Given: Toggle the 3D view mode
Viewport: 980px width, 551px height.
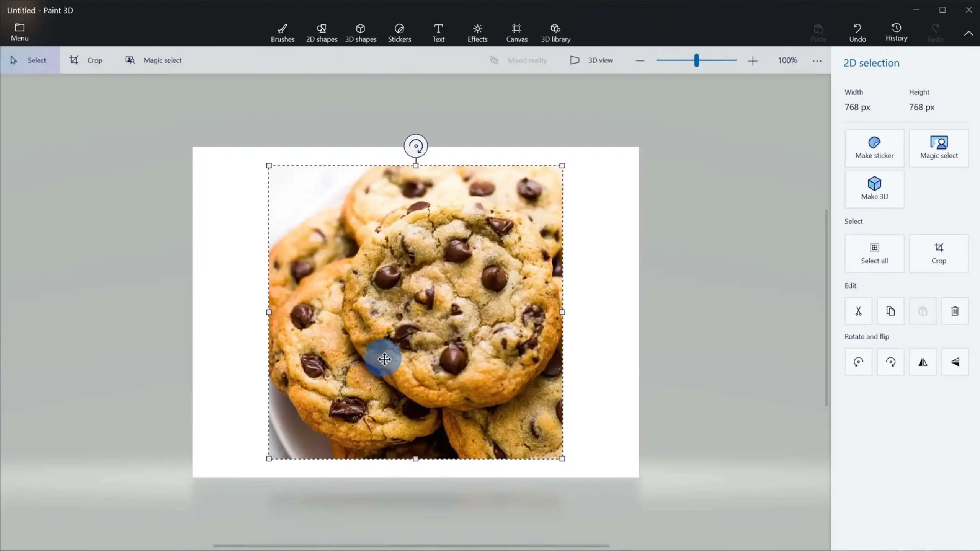Looking at the screenshot, I should click(x=591, y=60).
